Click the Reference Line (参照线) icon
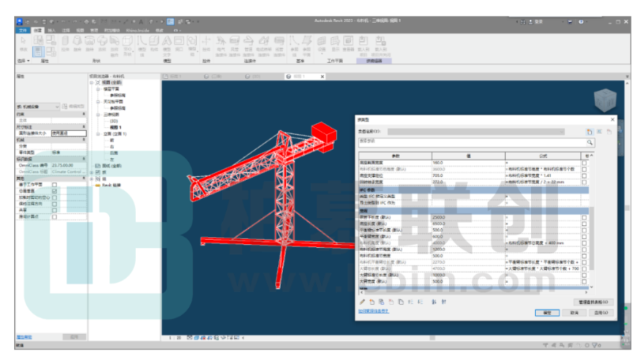 (x=294, y=41)
